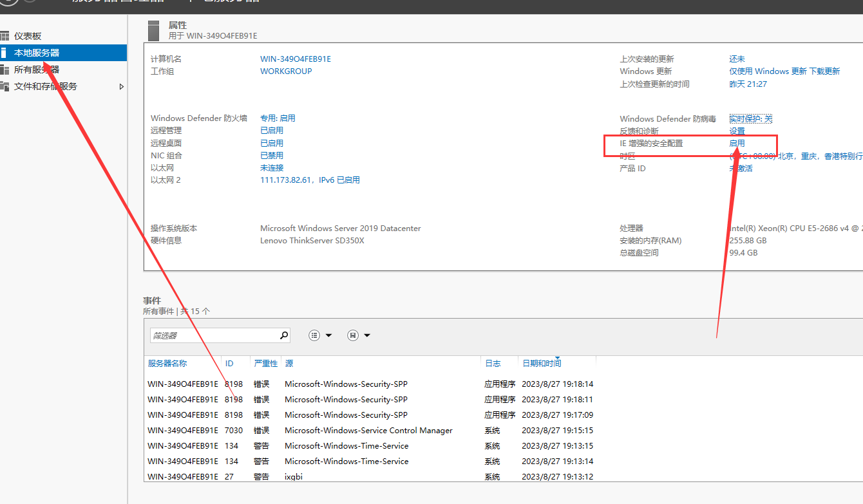Click the Dashboard (仪表板) icon in sidebar

point(5,36)
